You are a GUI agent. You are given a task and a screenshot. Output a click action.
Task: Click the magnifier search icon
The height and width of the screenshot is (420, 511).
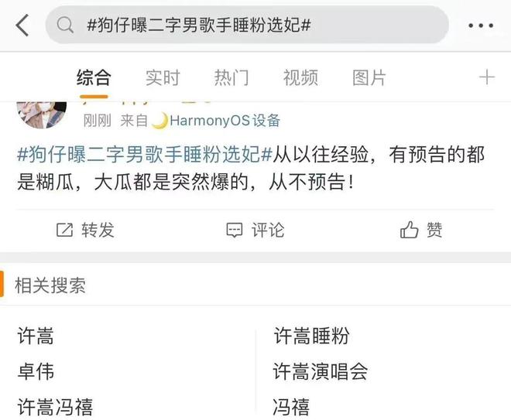[x=65, y=25]
